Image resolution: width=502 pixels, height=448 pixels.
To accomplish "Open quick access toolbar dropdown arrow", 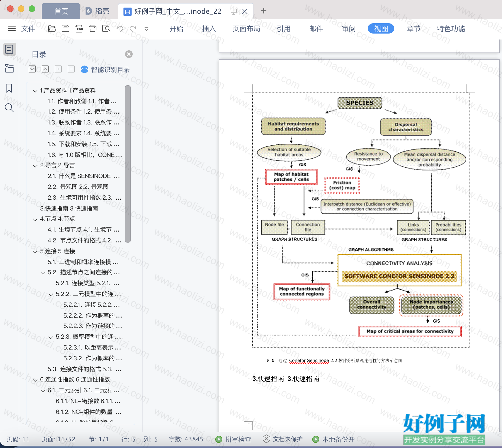I will click(x=146, y=29).
